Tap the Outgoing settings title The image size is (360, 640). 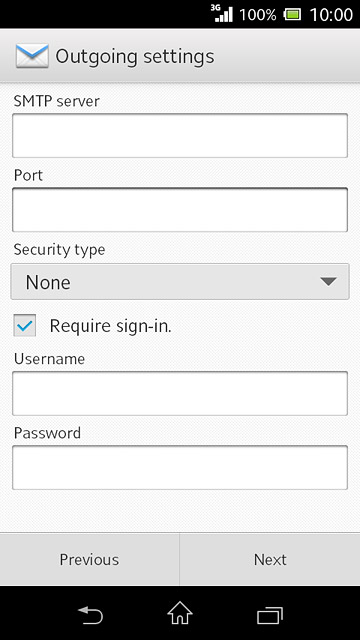[135, 57]
